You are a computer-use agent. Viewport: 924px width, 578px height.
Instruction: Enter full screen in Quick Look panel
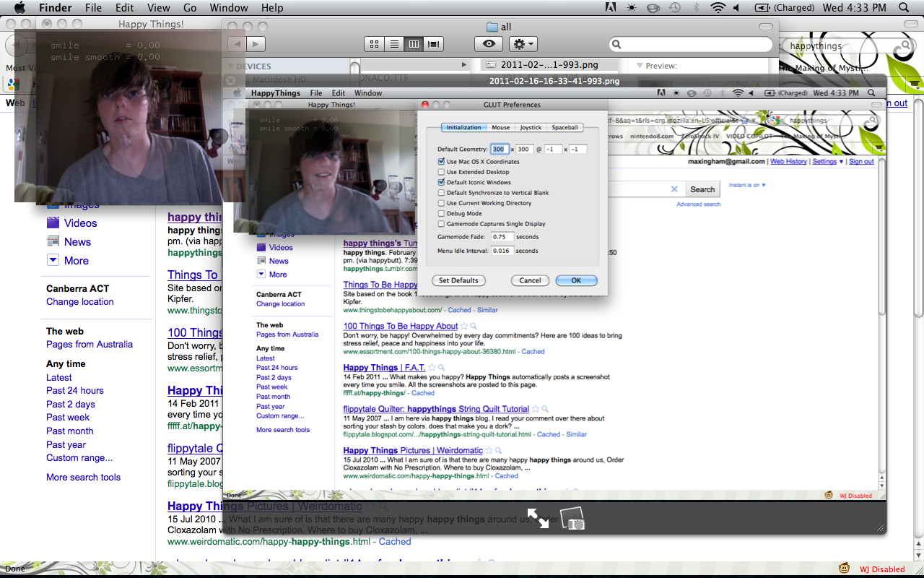(x=537, y=517)
